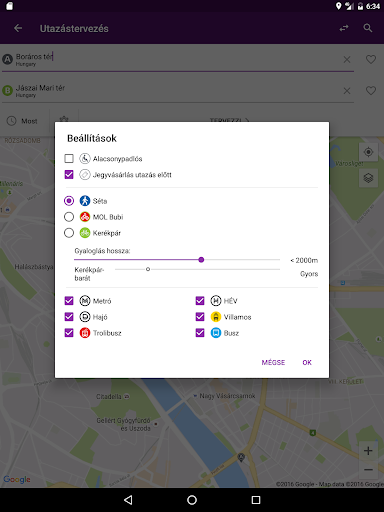Open search via magnifier icon
The height and width of the screenshot is (512, 384).
point(368,28)
